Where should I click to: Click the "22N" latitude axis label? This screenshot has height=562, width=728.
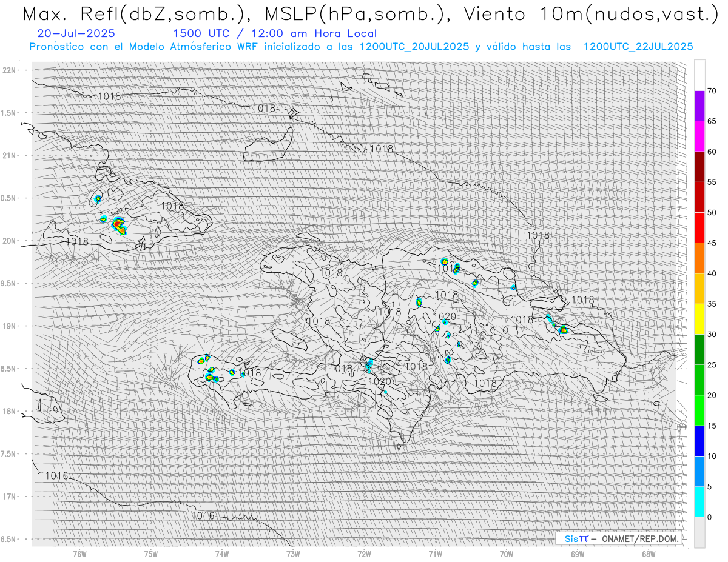(9, 70)
